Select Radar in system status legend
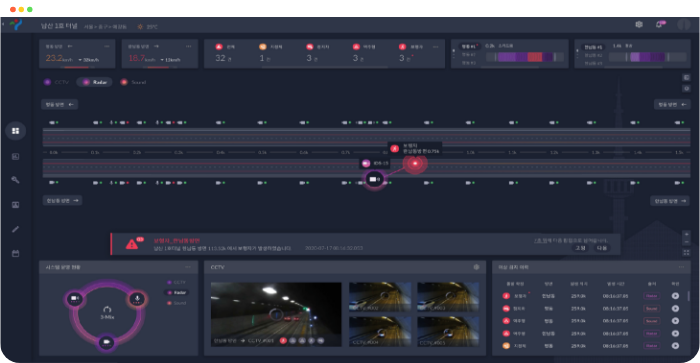Viewport: 700px width, 363px height. [x=177, y=292]
